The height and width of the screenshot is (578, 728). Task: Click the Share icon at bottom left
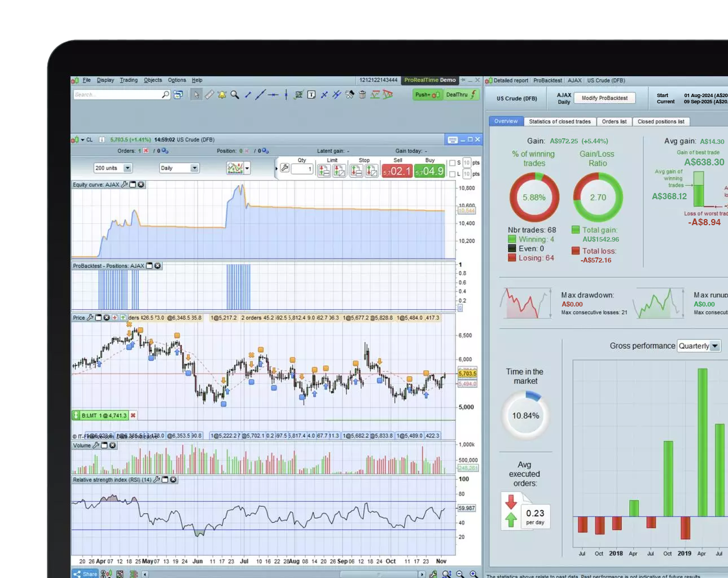86,573
